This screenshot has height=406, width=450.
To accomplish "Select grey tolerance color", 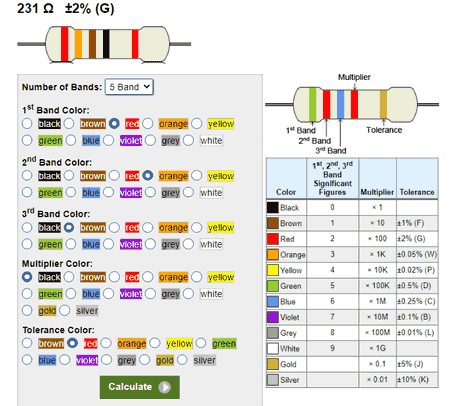I will 107,360.
